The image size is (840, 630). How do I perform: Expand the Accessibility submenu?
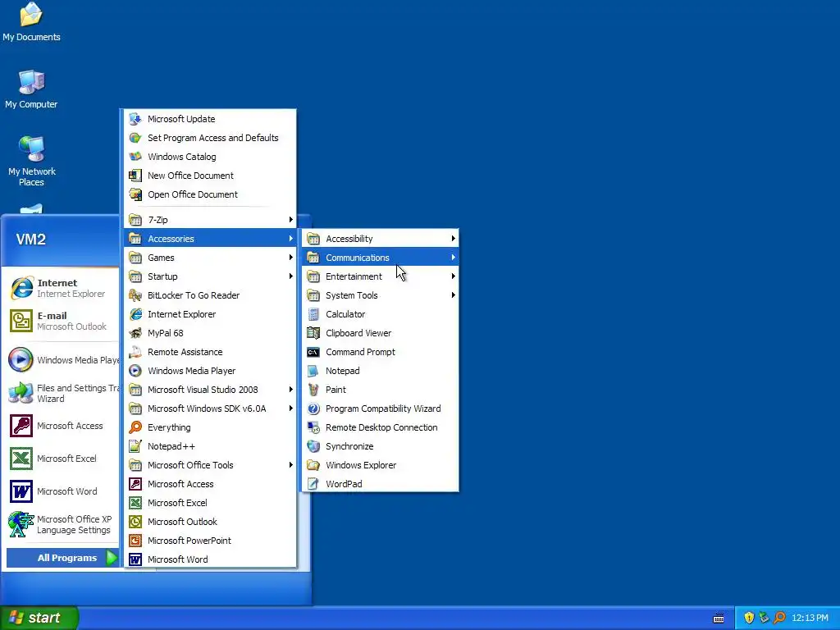coord(380,239)
